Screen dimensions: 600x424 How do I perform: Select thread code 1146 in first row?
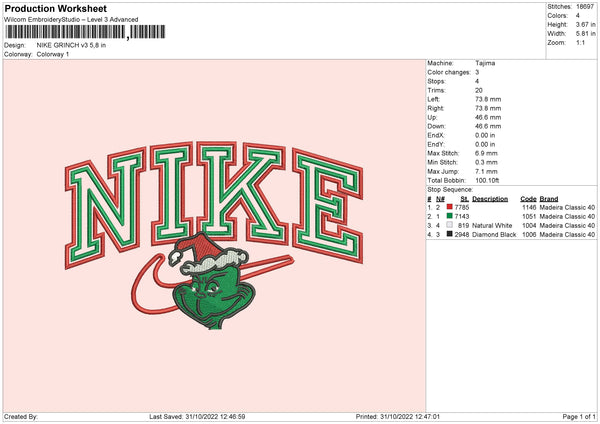(x=529, y=207)
